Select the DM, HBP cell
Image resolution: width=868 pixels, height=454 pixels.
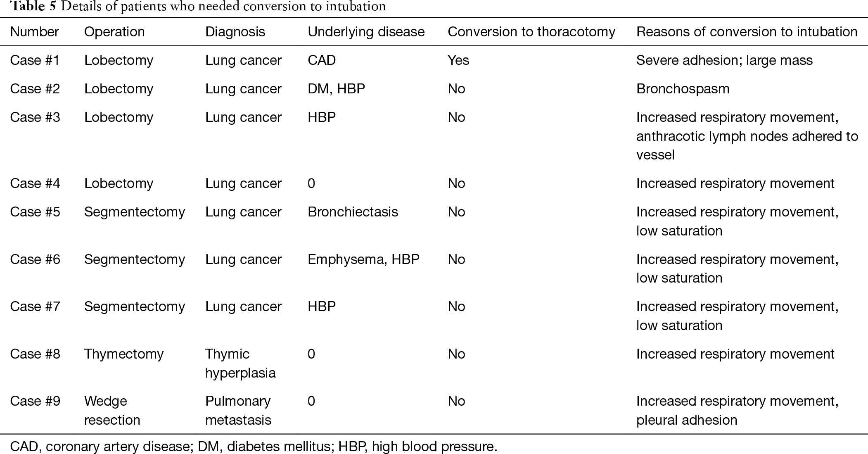pos(336,89)
